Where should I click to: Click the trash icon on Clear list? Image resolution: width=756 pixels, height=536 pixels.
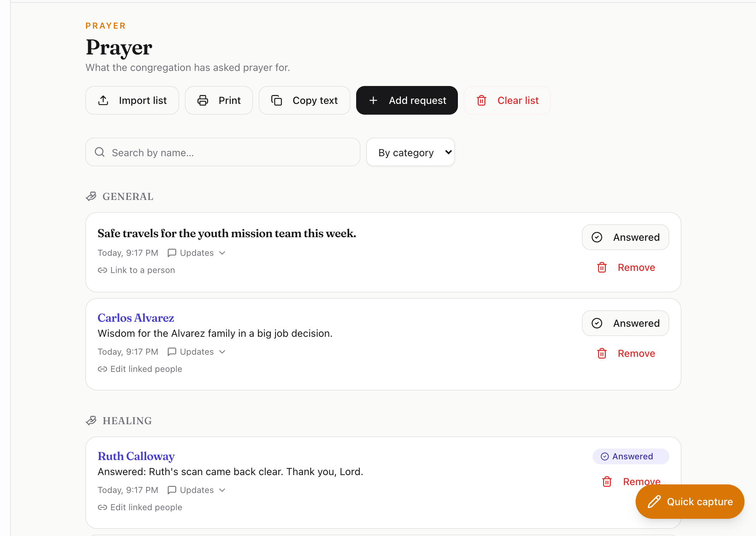coord(482,100)
